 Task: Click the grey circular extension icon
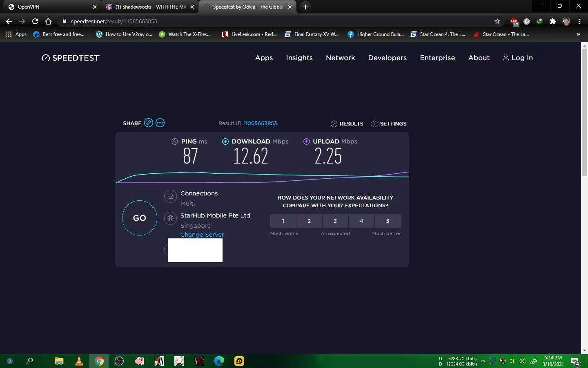pos(527,21)
